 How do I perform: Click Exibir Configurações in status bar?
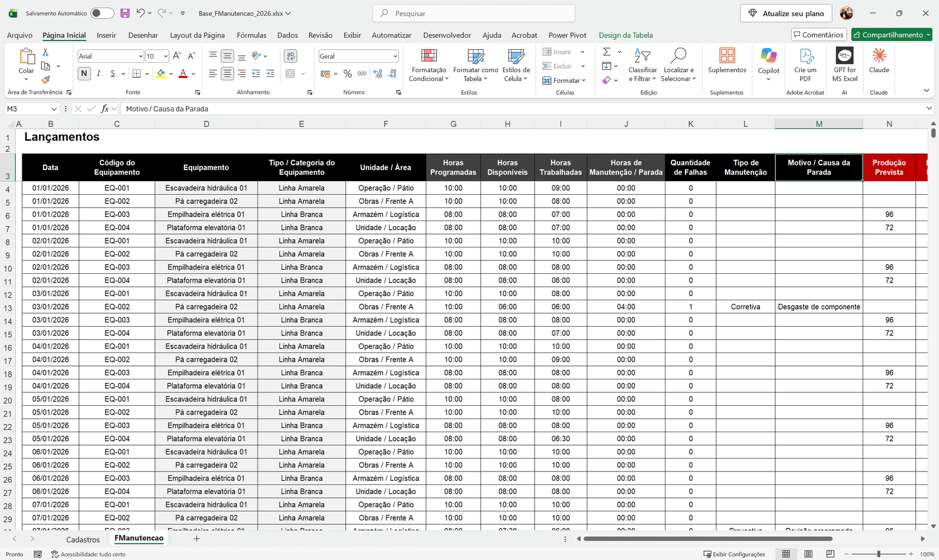(734, 554)
